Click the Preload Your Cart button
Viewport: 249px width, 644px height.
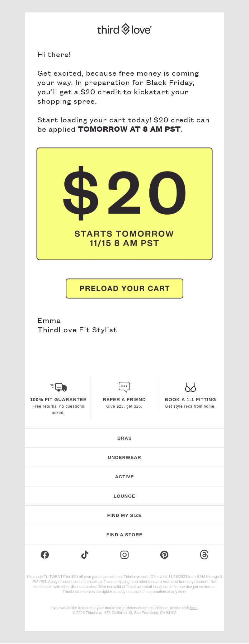coord(125,288)
